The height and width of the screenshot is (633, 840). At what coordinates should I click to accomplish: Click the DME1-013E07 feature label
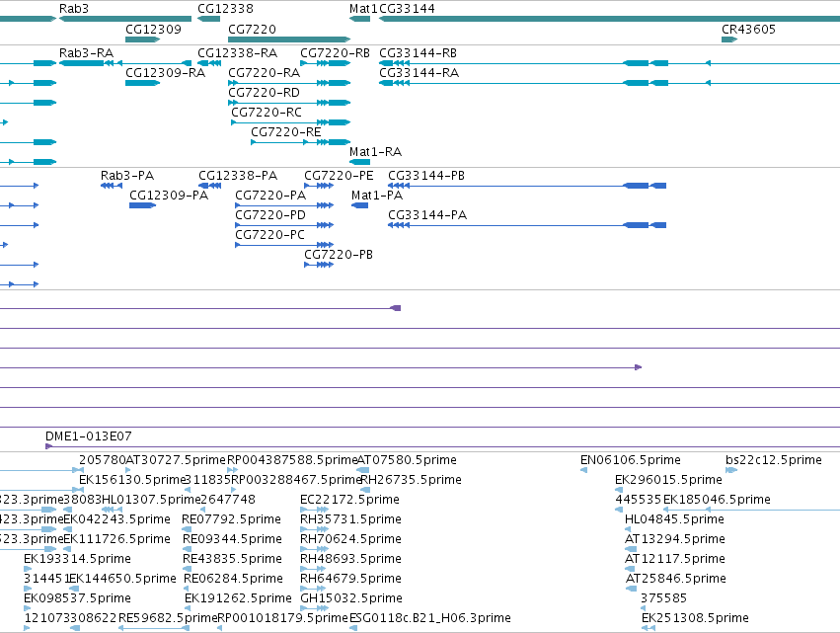point(89,436)
